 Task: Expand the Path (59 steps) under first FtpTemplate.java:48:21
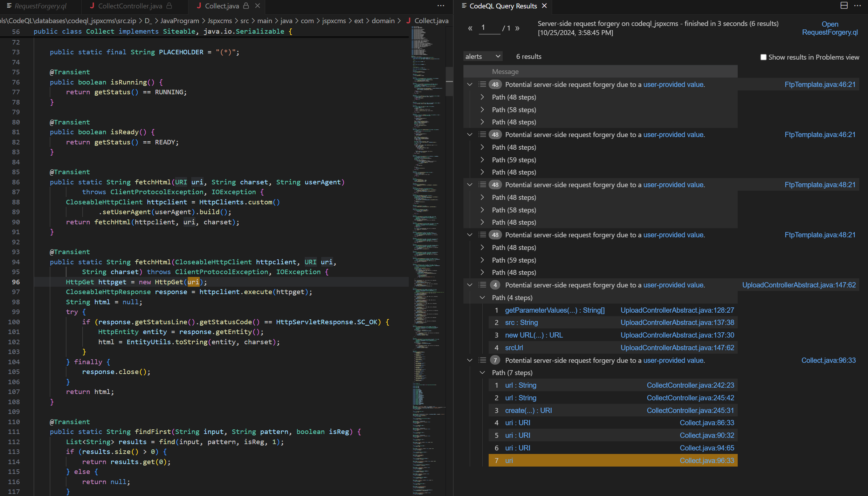pyautogui.click(x=482, y=260)
